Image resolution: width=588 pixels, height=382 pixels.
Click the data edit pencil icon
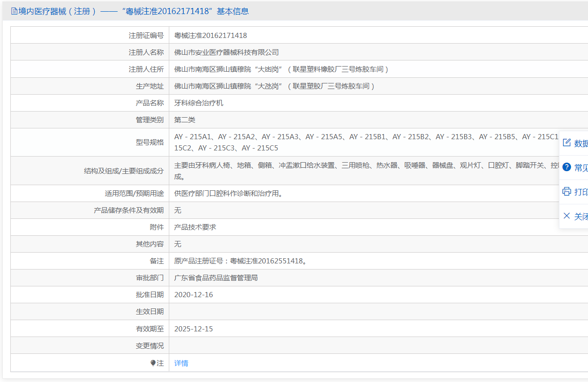pos(566,143)
